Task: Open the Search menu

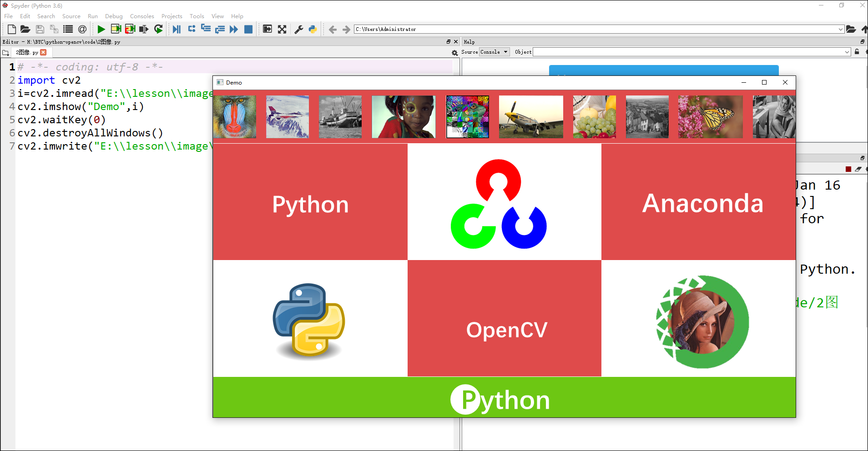Action: (46, 16)
